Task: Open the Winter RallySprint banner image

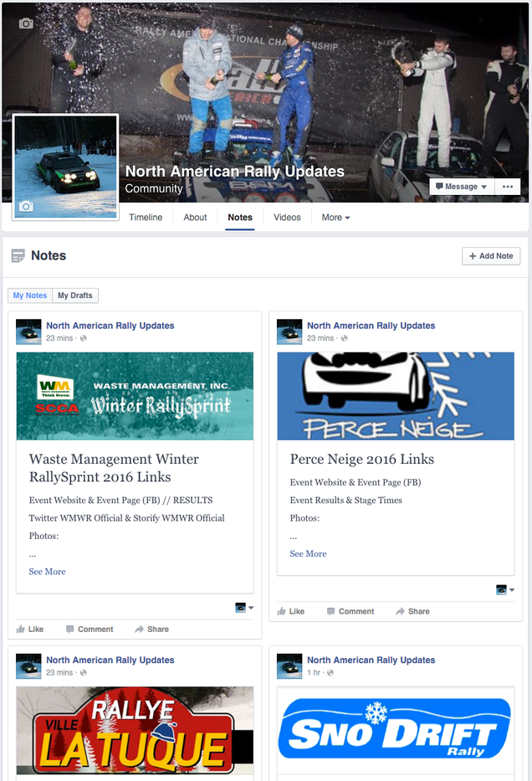Action: pos(135,396)
